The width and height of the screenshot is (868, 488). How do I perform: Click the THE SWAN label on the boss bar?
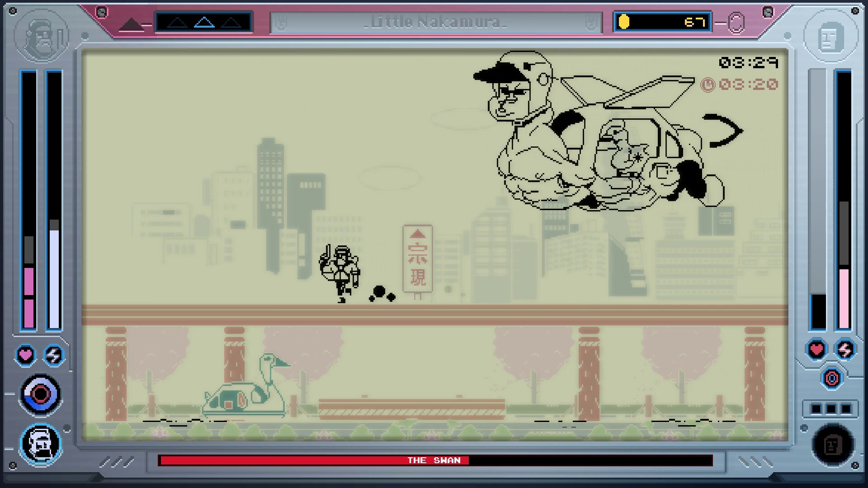click(x=434, y=460)
